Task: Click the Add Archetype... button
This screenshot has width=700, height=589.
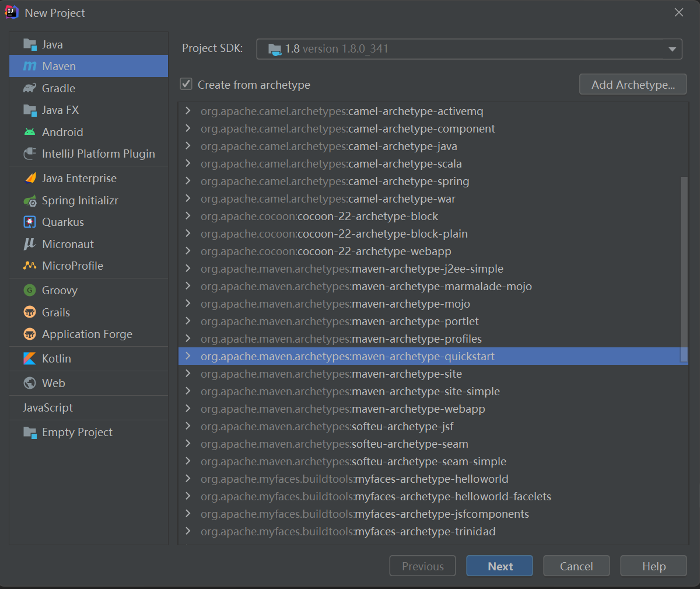Action: click(632, 85)
